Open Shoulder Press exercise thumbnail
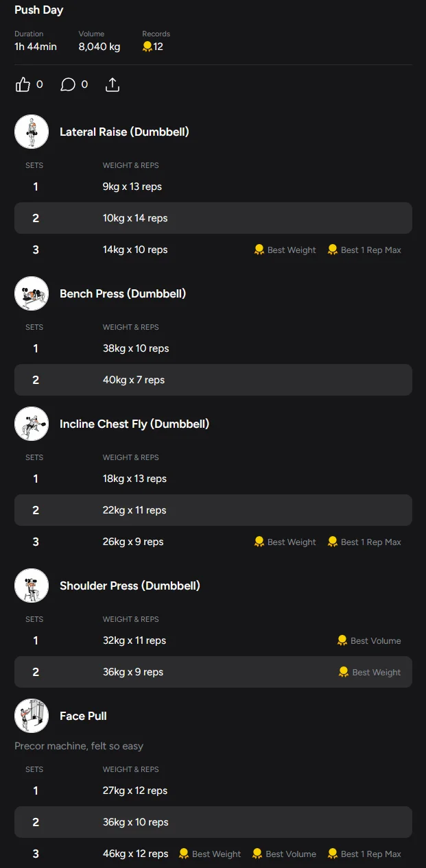This screenshot has width=426, height=868. [32, 586]
